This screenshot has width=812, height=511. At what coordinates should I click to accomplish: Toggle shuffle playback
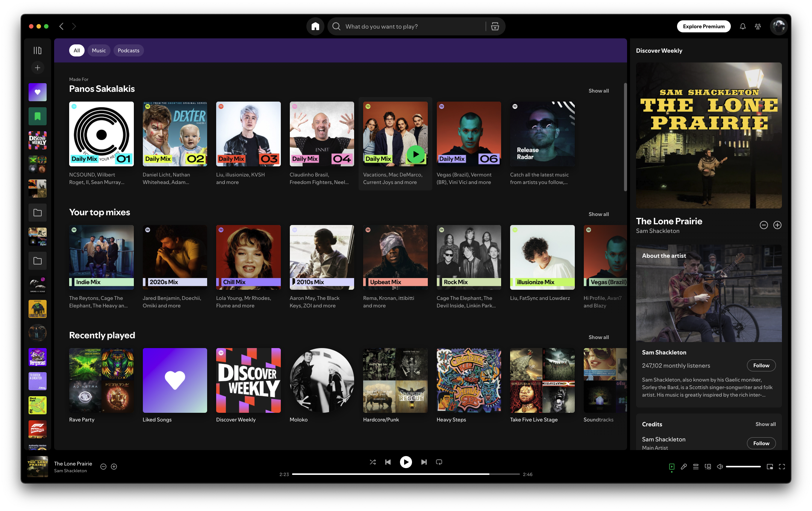[373, 462]
